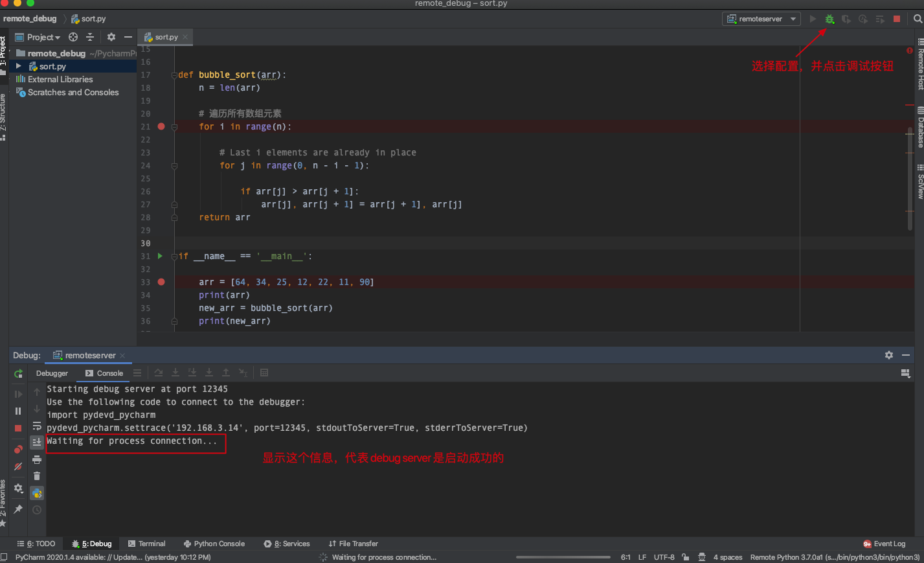The width and height of the screenshot is (924, 563).
Task: Open Remote Python interpreter selector in status bar
Action: [835, 557]
